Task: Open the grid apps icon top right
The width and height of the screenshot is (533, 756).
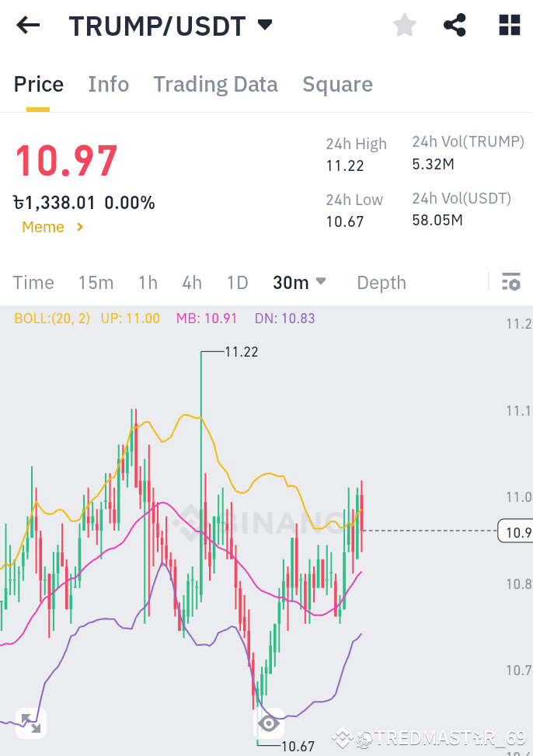Action: [x=509, y=25]
